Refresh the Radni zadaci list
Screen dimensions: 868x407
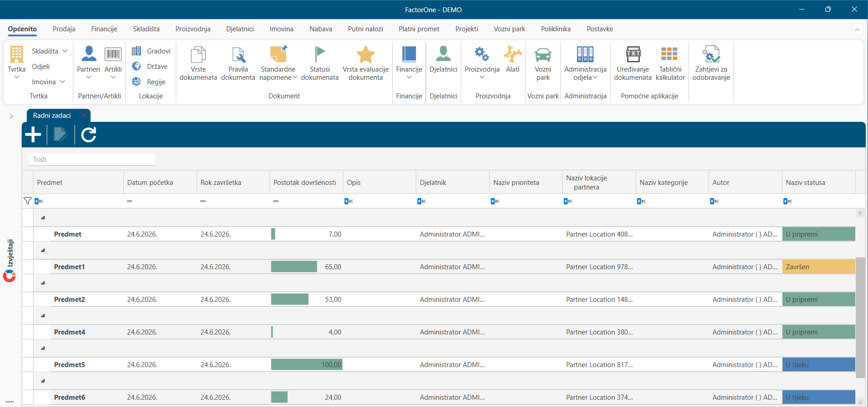coord(89,135)
